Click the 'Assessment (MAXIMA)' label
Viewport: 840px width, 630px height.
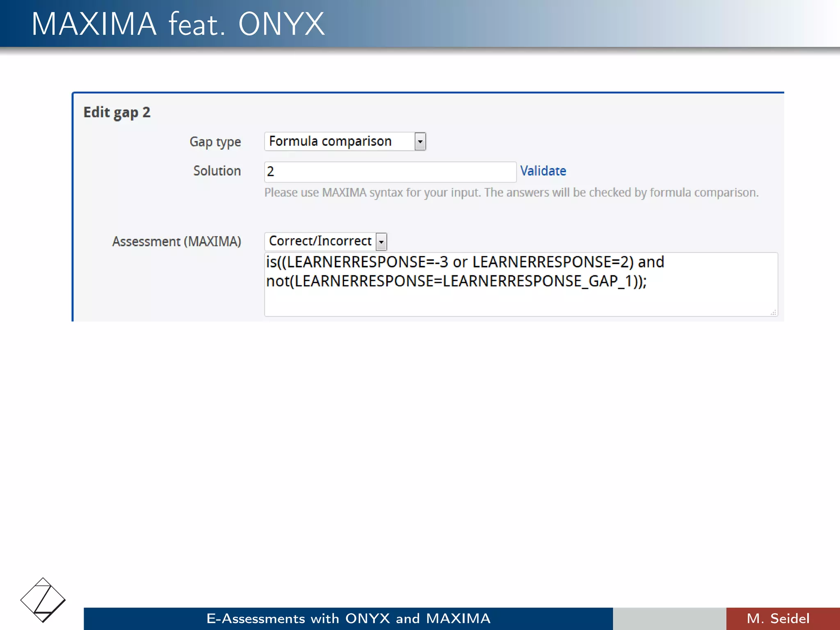point(177,241)
